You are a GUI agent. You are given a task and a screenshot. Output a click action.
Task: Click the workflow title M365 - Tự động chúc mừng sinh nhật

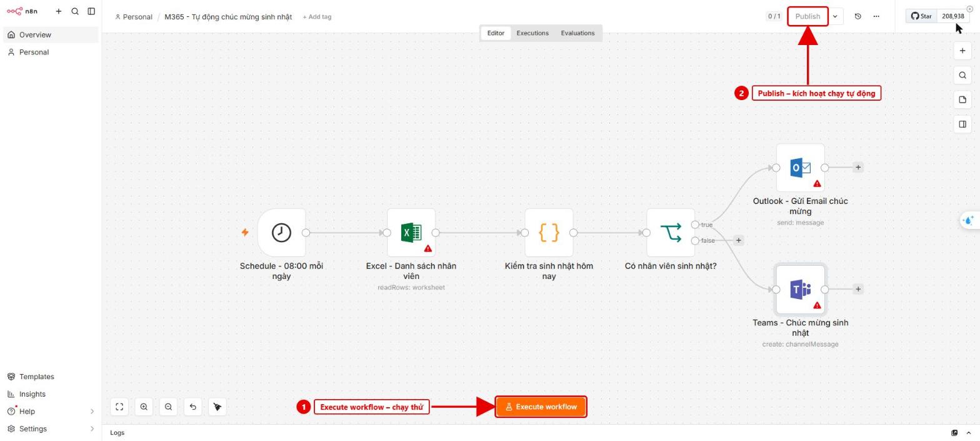(228, 17)
